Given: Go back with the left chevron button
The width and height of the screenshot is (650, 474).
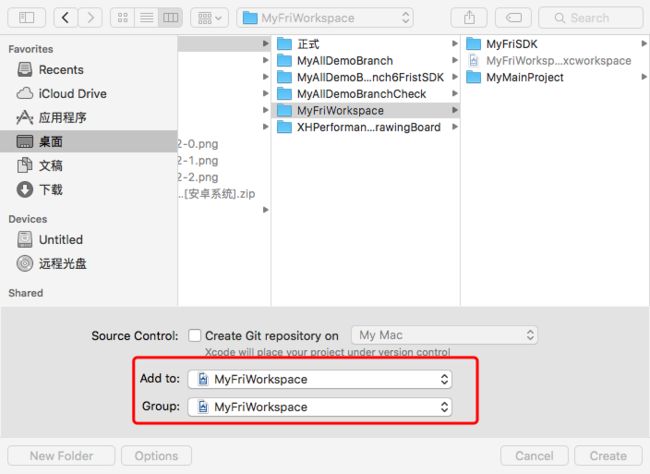Looking at the screenshot, I should [65, 18].
